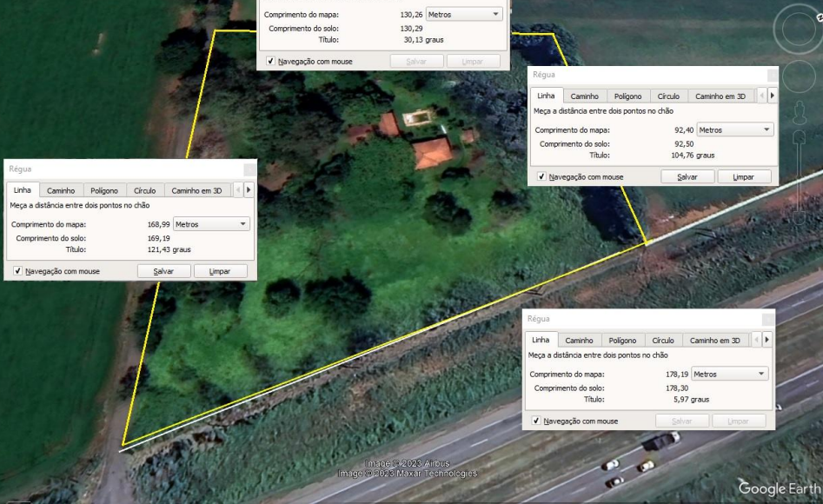This screenshot has width=823, height=504.
Task: Click the zoom-in end of the zoom control
Action: (800, 137)
